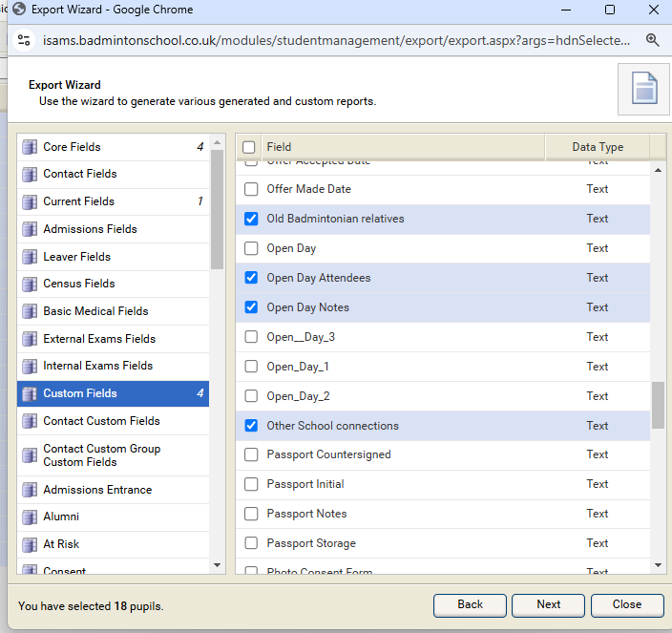Screen dimensions: 672x633
Task: Click the Next button
Action: (548, 604)
